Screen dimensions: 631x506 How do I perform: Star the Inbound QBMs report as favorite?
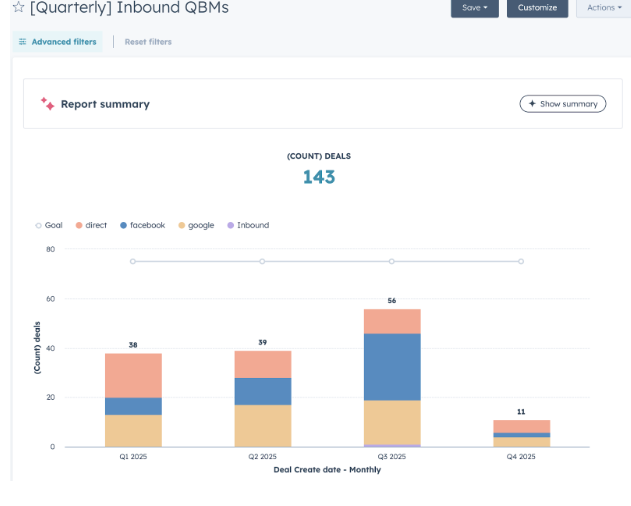point(18,8)
